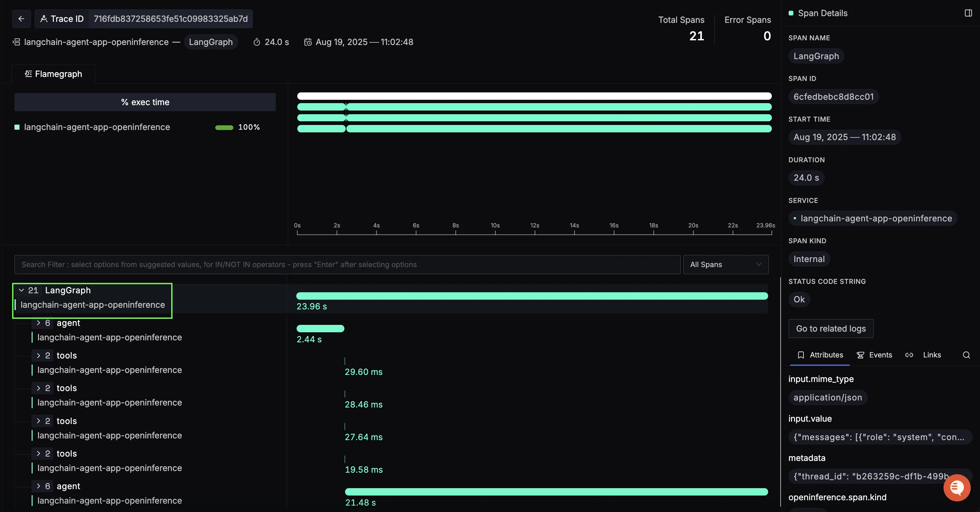
Task: Click the input.value attribute value
Action: 879,437
